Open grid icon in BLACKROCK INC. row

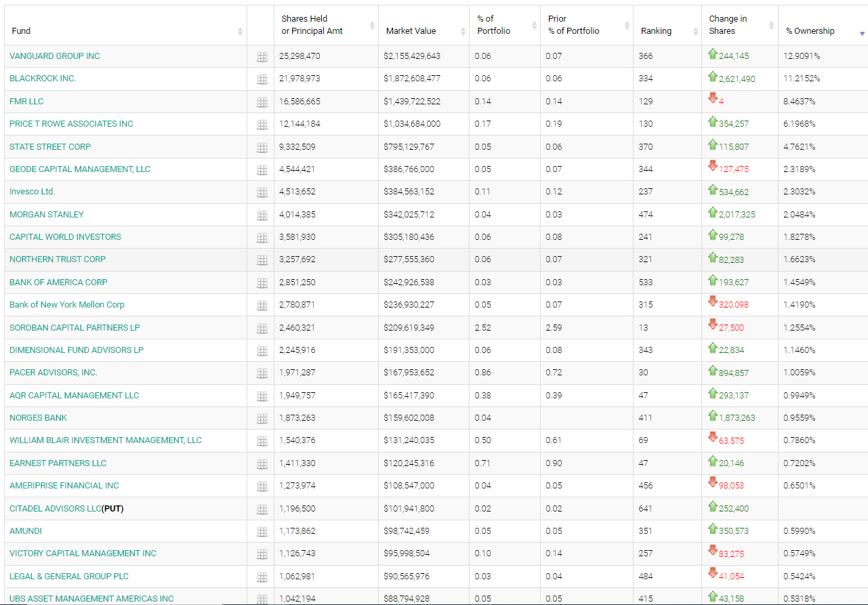pos(262,80)
